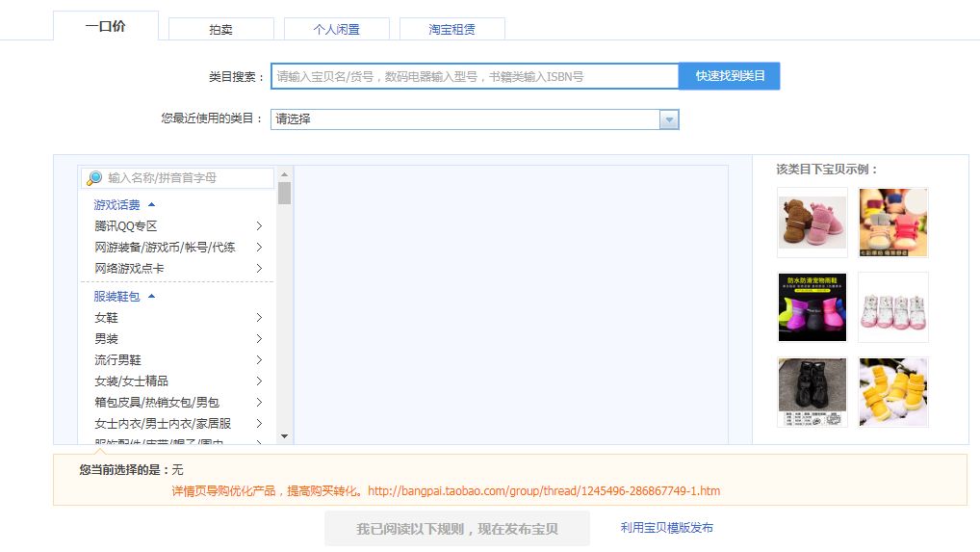Click the category search input field
This screenshot has height=552, width=980.
point(475,76)
